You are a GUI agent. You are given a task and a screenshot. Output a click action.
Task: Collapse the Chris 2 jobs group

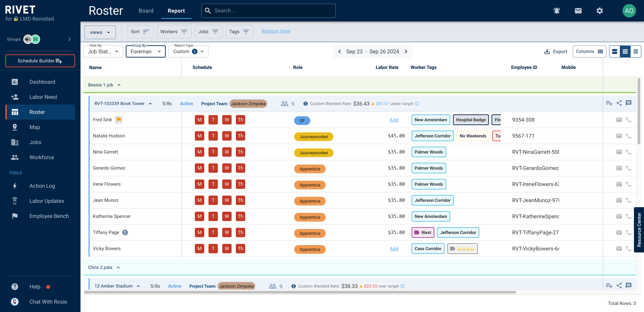point(118,268)
